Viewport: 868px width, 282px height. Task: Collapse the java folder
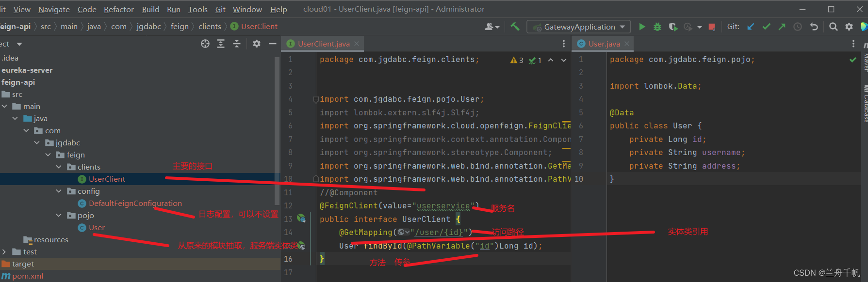point(15,118)
